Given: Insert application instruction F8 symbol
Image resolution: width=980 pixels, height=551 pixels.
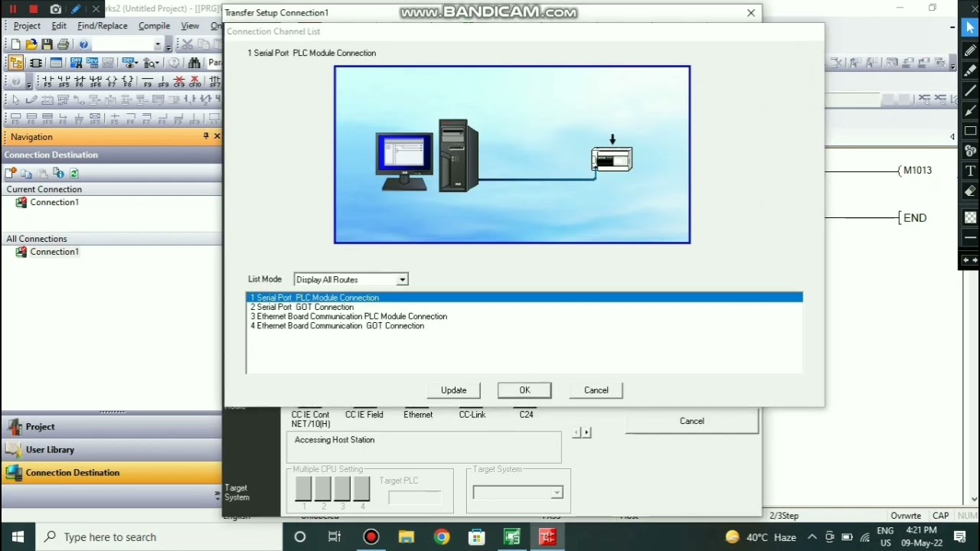Looking at the screenshot, I should pos(128,81).
